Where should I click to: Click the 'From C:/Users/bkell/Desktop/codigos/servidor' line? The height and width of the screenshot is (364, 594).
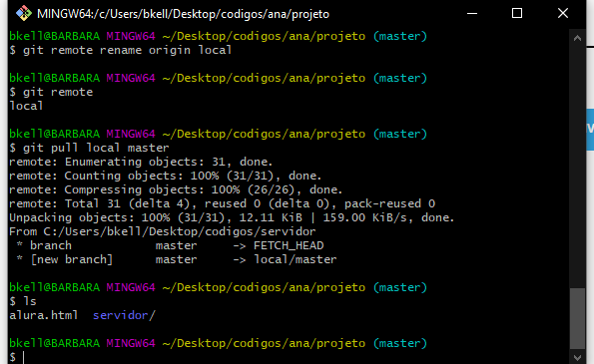[x=162, y=231]
